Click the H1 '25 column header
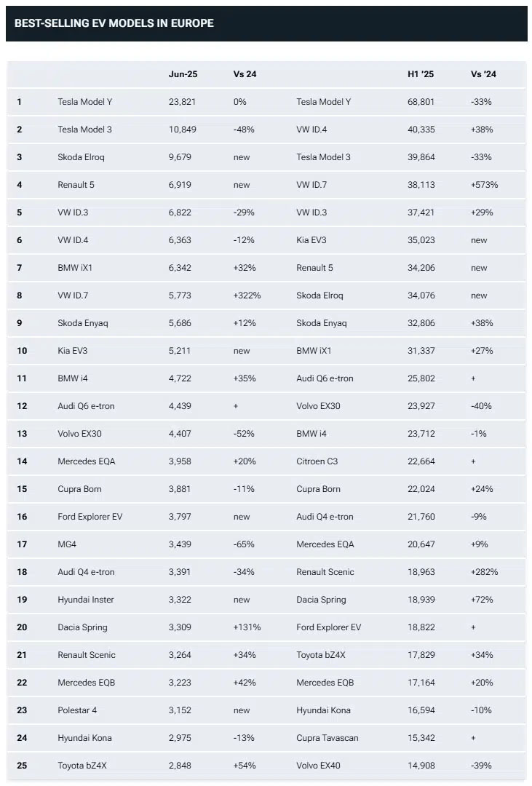Screen dimensions: 532x786 (420, 74)
